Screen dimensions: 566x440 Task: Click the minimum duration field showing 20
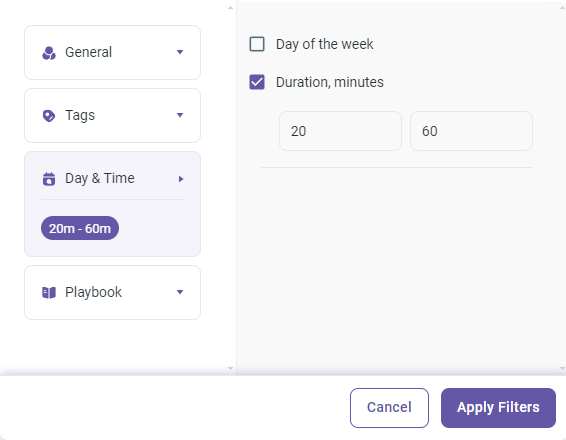click(x=340, y=131)
